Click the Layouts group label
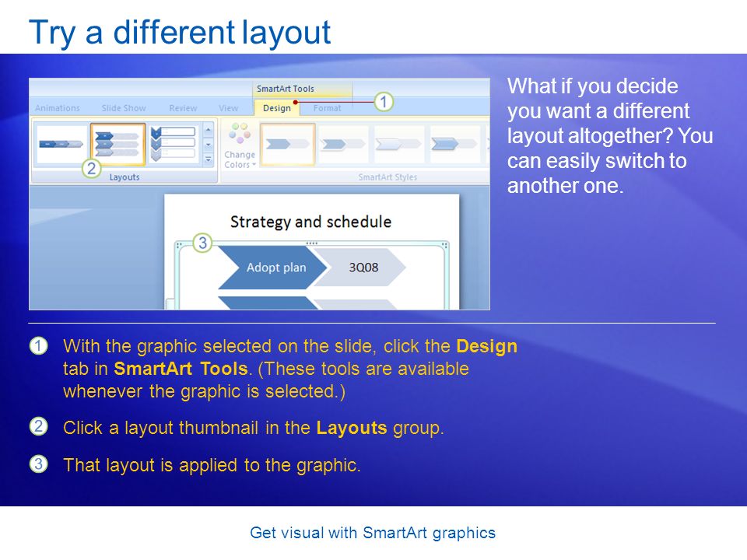The image size is (747, 560). 124,177
